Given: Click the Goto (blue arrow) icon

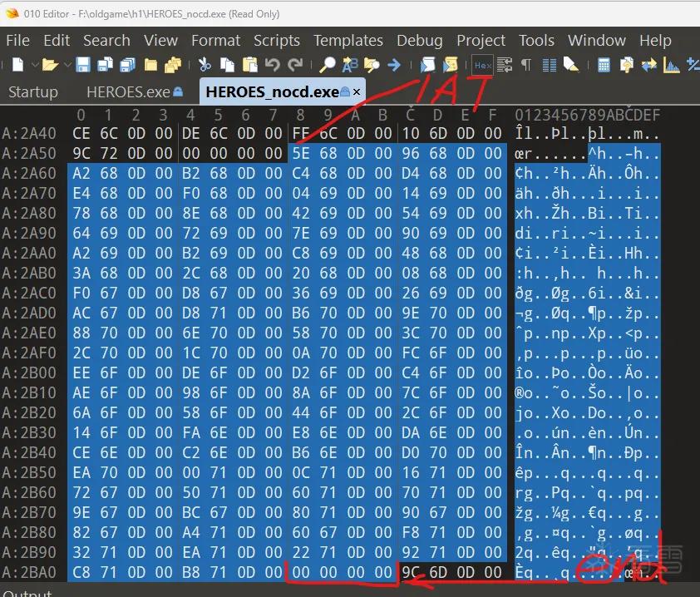Looking at the screenshot, I should click(394, 65).
